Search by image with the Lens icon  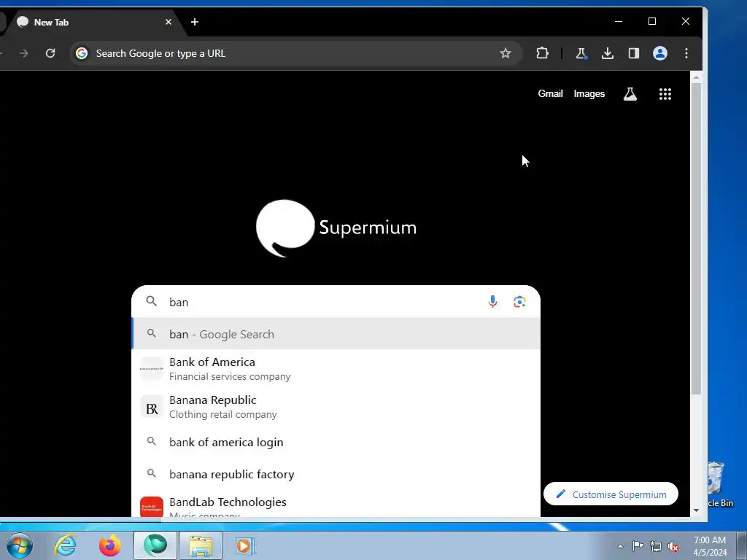click(x=519, y=302)
